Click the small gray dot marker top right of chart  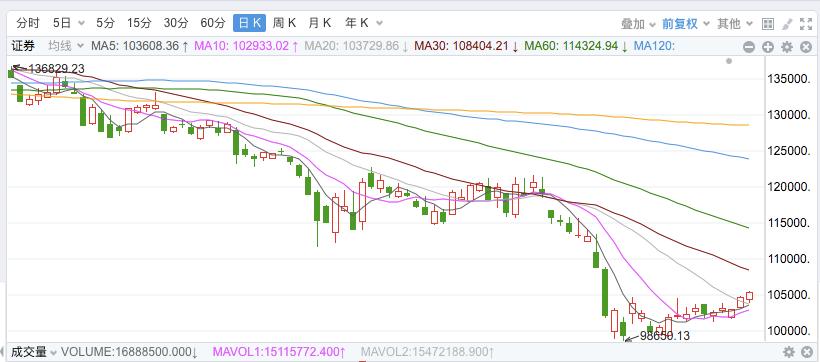pyautogui.click(x=729, y=61)
